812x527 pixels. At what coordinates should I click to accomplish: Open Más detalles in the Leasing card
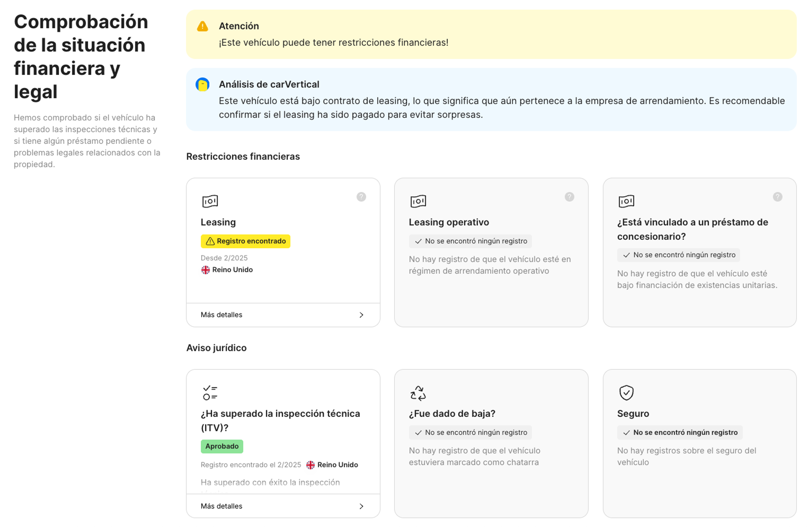click(283, 315)
